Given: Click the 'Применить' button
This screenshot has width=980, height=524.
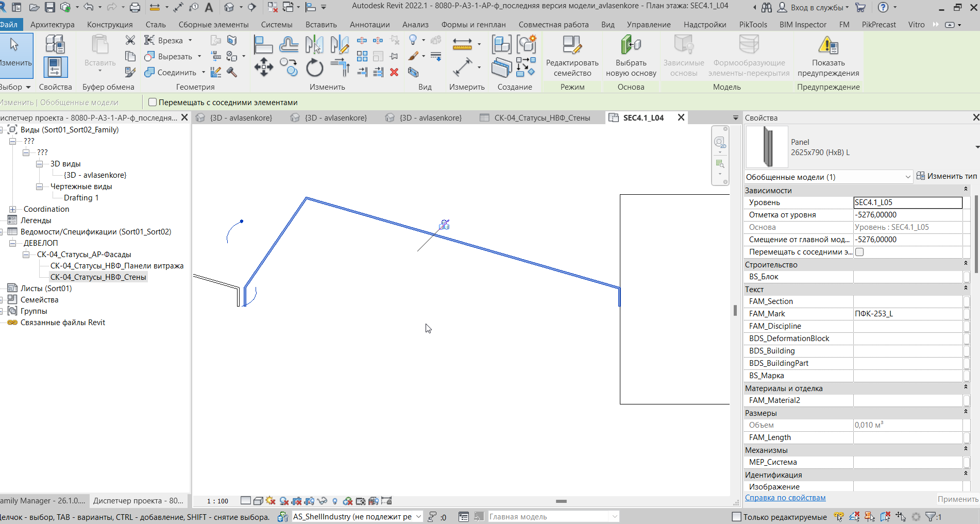Looking at the screenshot, I should pyautogui.click(x=958, y=499).
